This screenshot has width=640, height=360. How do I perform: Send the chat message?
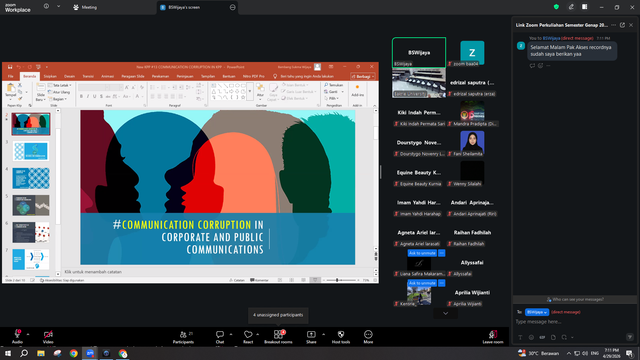point(630,337)
